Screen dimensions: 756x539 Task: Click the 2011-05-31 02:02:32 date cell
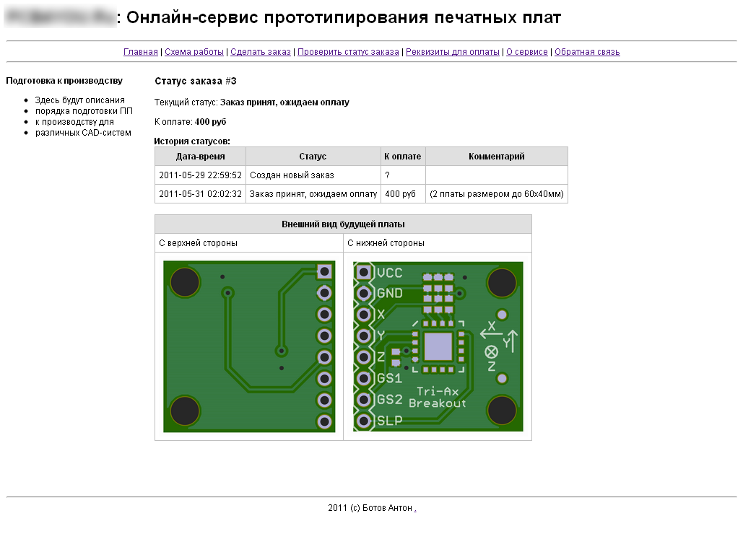tap(200, 194)
